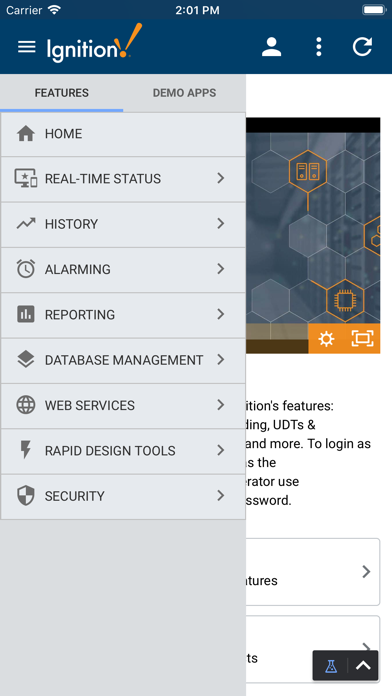Click the Real-Time Status monitor icon
The height and width of the screenshot is (696, 392).
pyautogui.click(x=26, y=178)
